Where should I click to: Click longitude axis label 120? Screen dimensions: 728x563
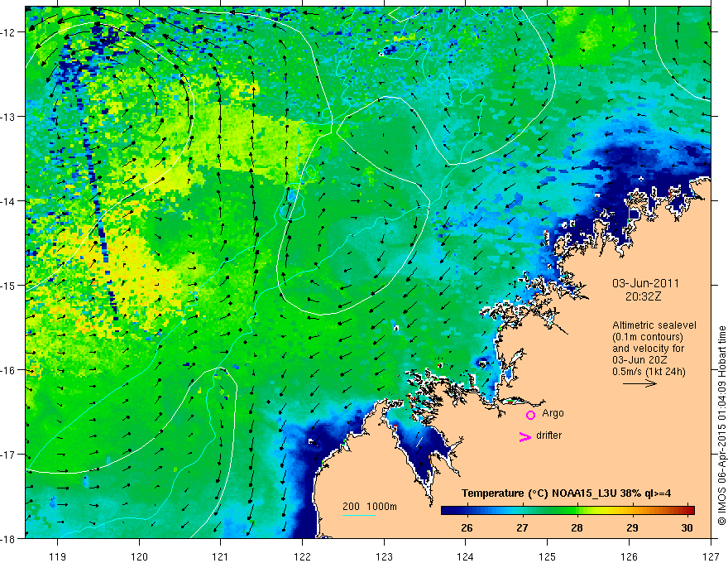(139, 556)
